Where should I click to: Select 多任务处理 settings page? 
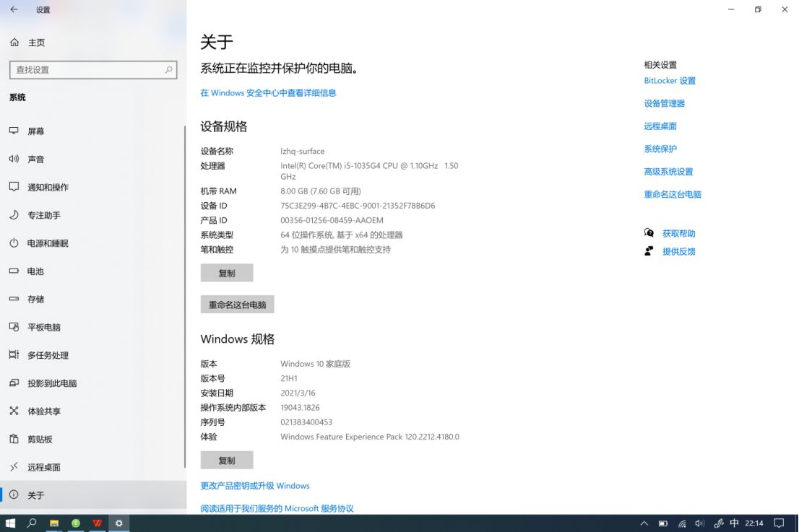click(92, 355)
